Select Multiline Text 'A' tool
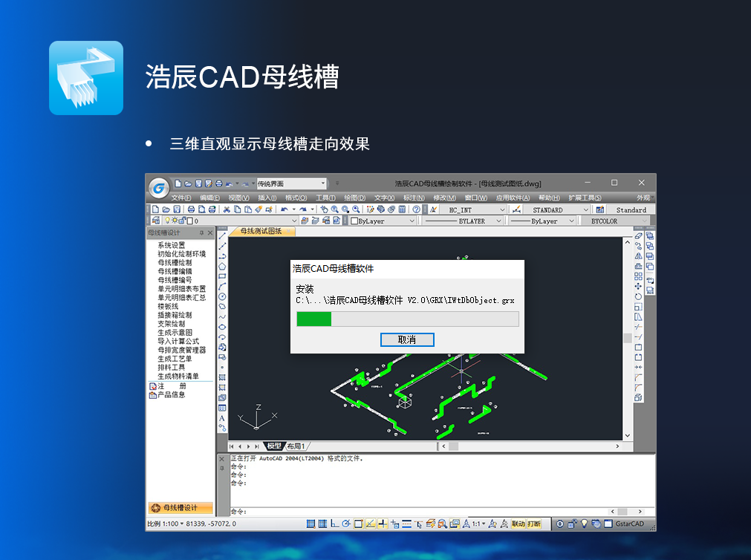 tap(222, 418)
